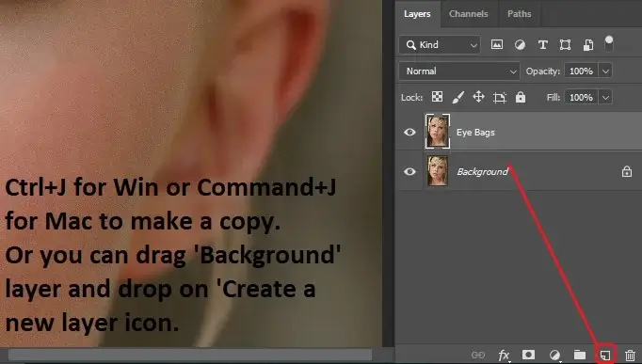Click the delete layer trash icon
Viewport: 642px width, 364px height.
coord(630,355)
